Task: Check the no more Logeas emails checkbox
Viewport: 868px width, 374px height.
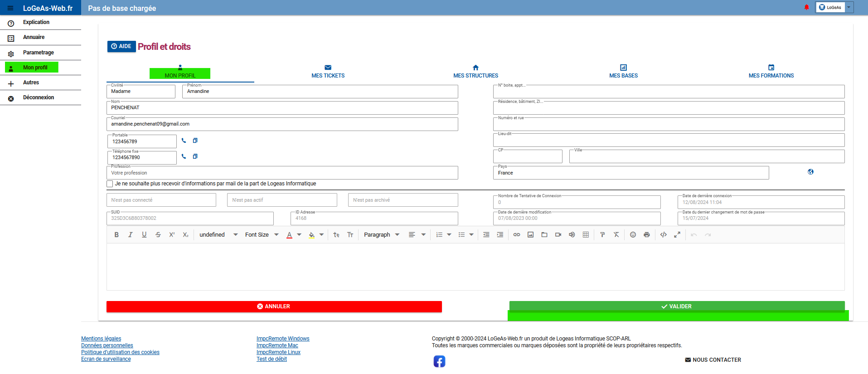Action: pos(110,184)
